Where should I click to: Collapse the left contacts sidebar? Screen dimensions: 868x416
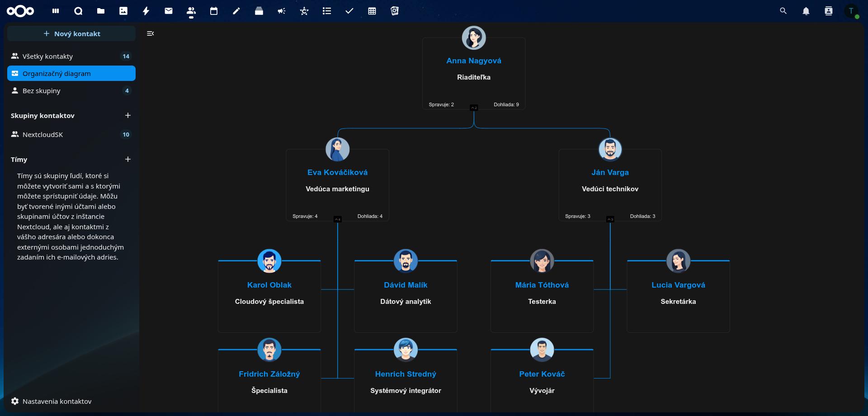(x=150, y=33)
